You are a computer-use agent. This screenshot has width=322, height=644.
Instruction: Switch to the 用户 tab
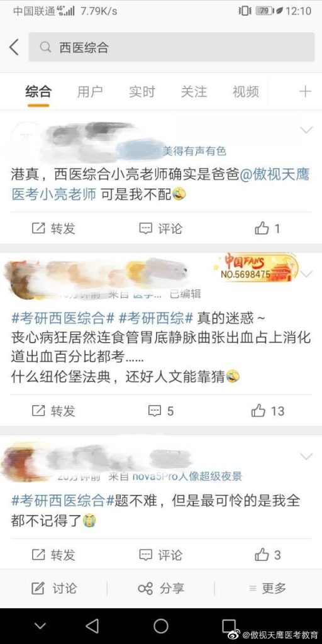pos(90,92)
